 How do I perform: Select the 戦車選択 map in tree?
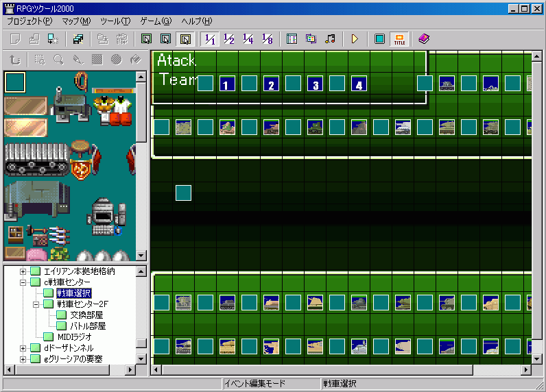pos(74,293)
